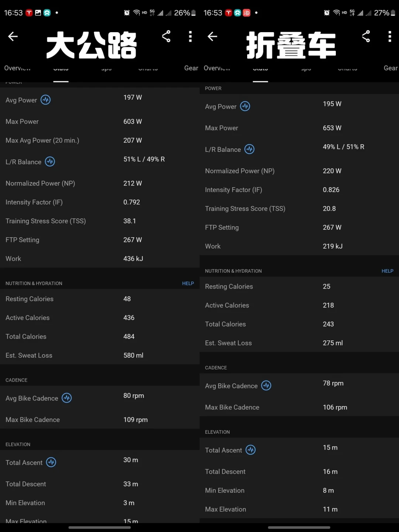Tap the back arrow on right screen
Image resolution: width=399 pixels, height=532 pixels.
pyautogui.click(x=212, y=36)
